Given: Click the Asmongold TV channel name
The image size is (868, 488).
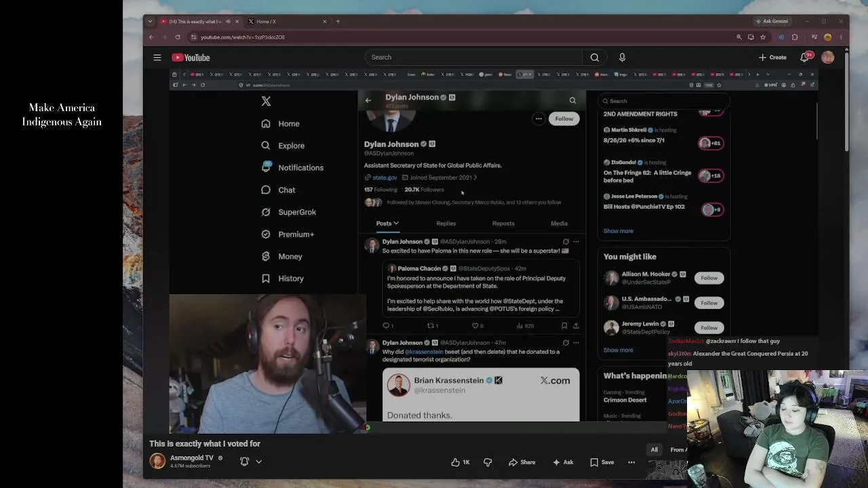Looking at the screenshot, I should click(192, 458).
